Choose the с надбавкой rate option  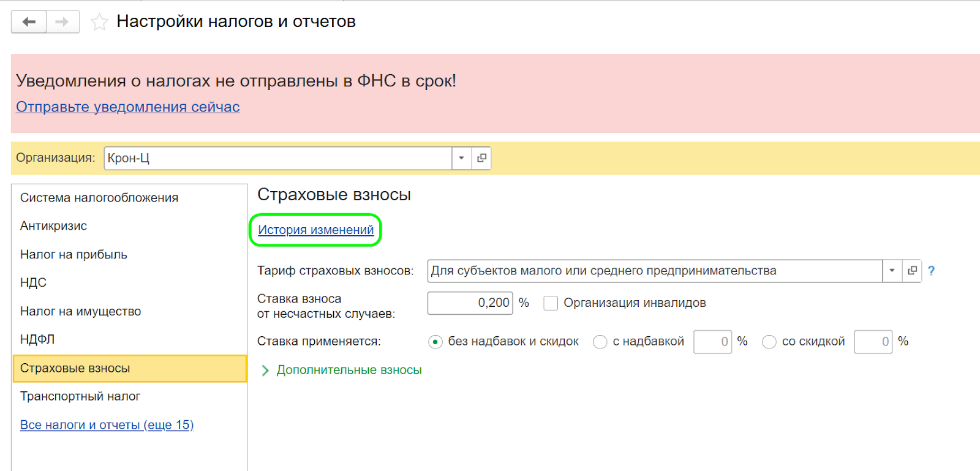[600, 342]
